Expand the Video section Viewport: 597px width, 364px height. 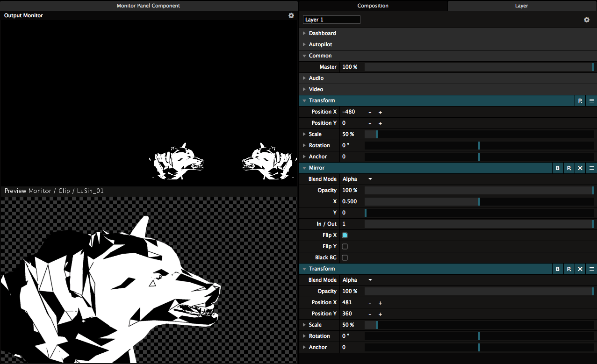[x=304, y=89]
